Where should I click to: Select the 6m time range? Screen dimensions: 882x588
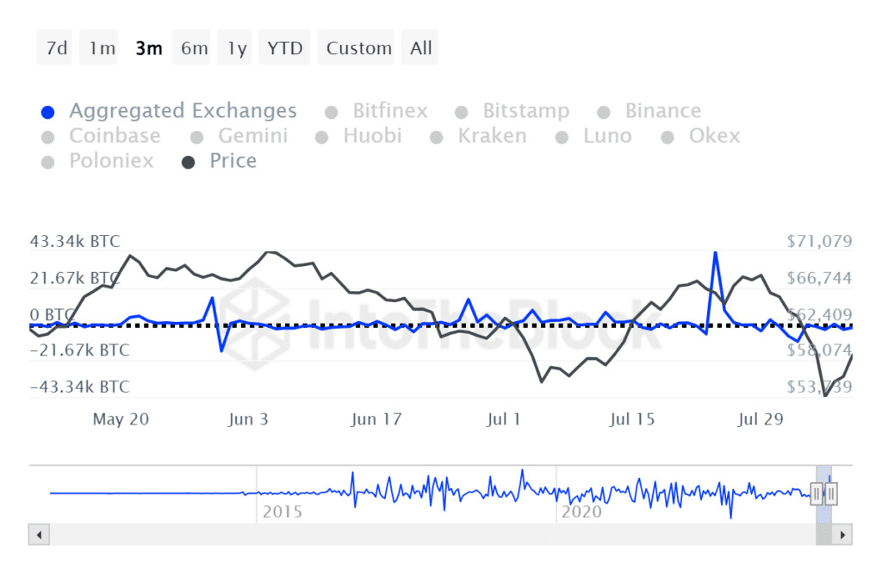(x=191, y=48)
